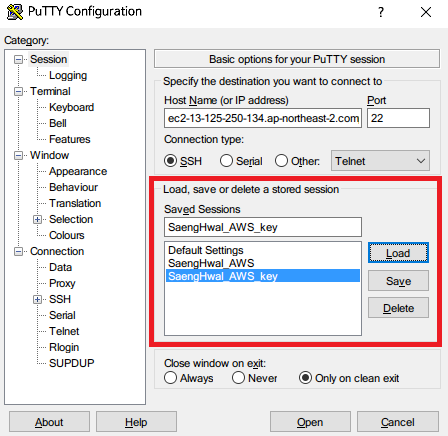Screen dimensions: 448x436
Task: Click the About button
Action: coord(49,422)
